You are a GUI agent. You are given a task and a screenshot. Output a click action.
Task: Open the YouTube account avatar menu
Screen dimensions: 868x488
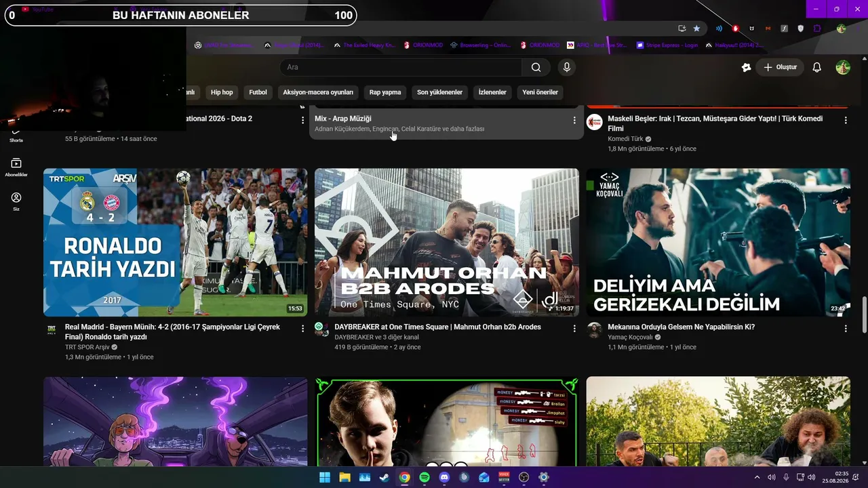click(x=843, y=67)
